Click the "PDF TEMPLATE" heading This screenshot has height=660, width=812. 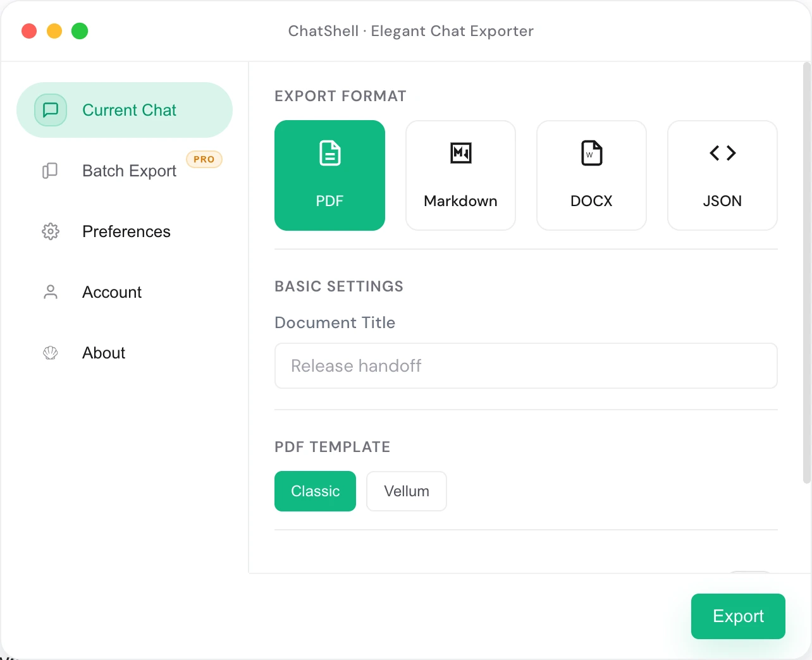pos(333,447)
